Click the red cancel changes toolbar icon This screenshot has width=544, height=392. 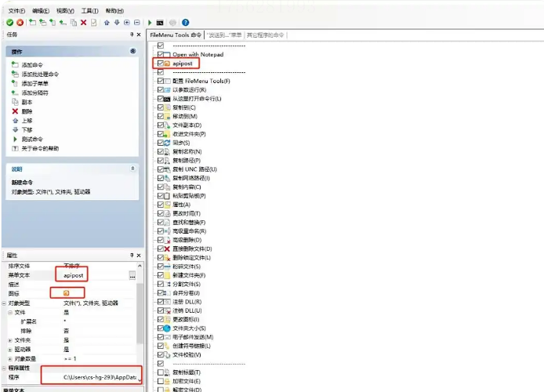[x=20, y=23]
